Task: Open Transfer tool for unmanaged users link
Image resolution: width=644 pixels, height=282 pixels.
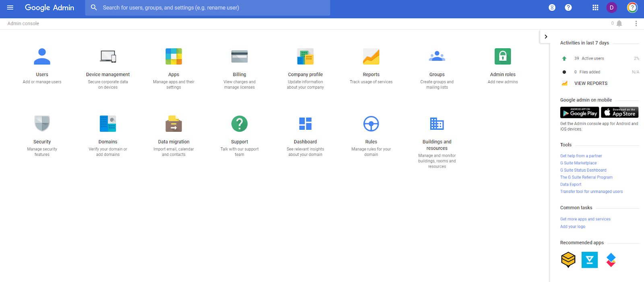Action: (591, 192)
